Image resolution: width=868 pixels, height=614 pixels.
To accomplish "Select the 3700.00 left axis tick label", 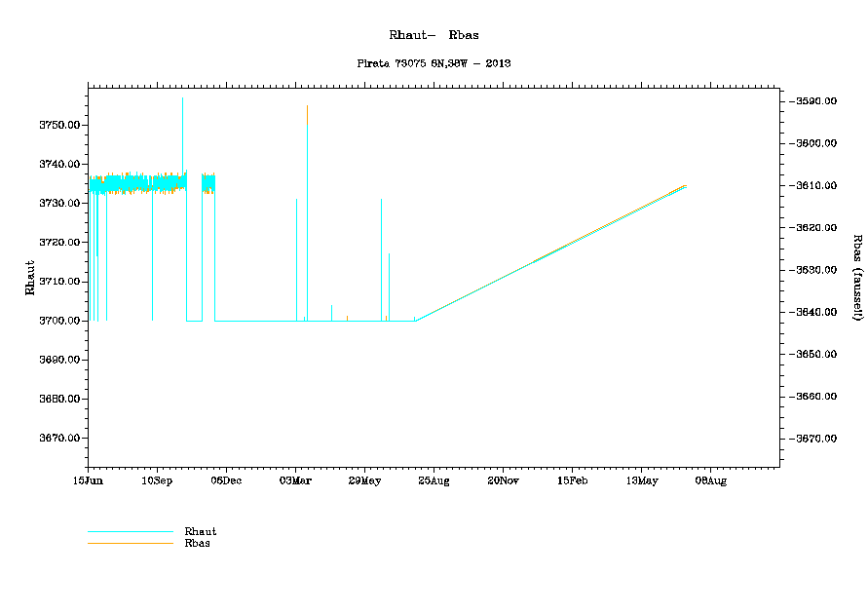I will point(58,321).
